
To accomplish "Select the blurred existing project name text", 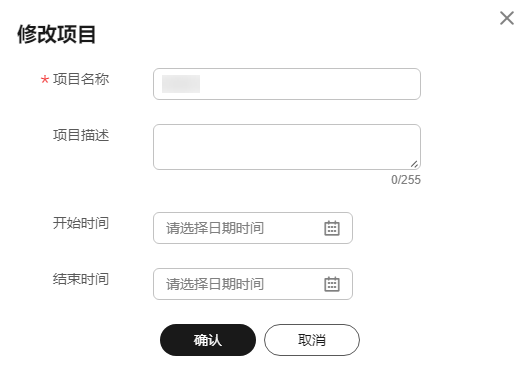I will (181, 84).
